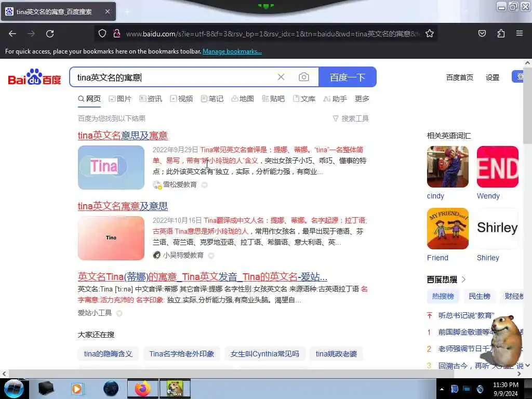Switch to 文库 tab
The width and height of the screenshot is (532, 399).
(304, 99)
